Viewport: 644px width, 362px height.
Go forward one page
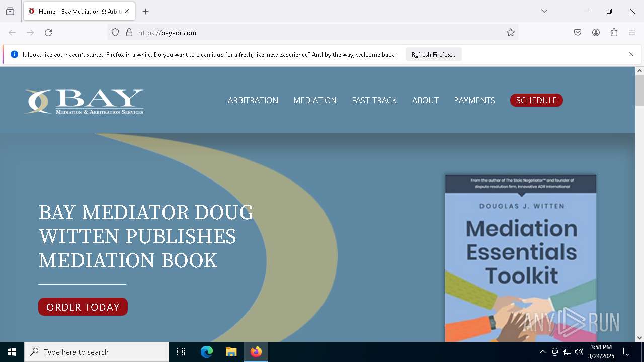[30, 33]
